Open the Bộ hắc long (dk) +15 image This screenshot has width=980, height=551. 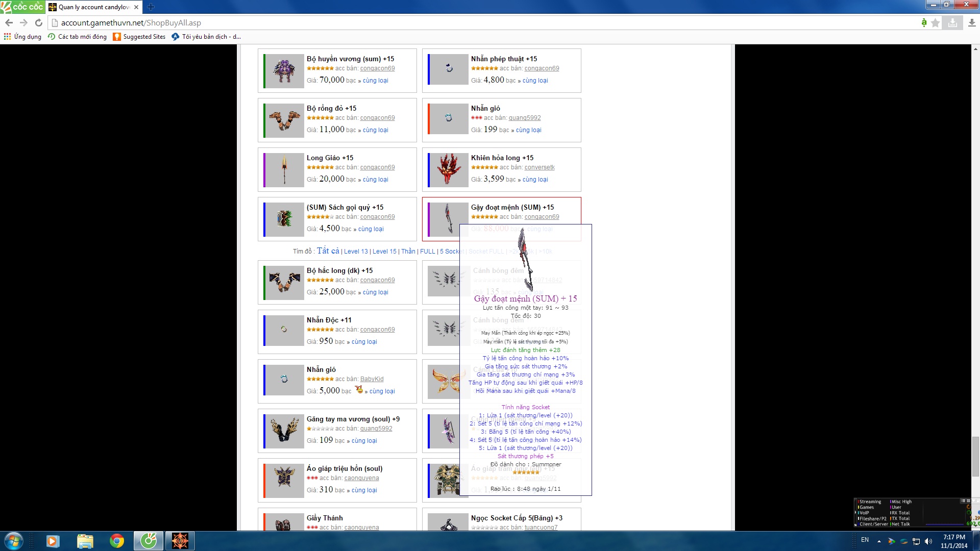285,283
